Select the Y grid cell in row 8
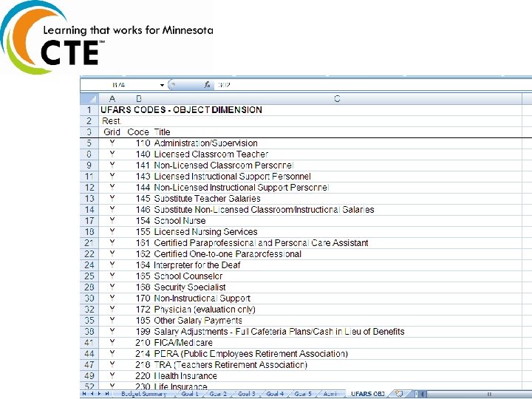This screenshot has height=399, width=532. point(112,154)
